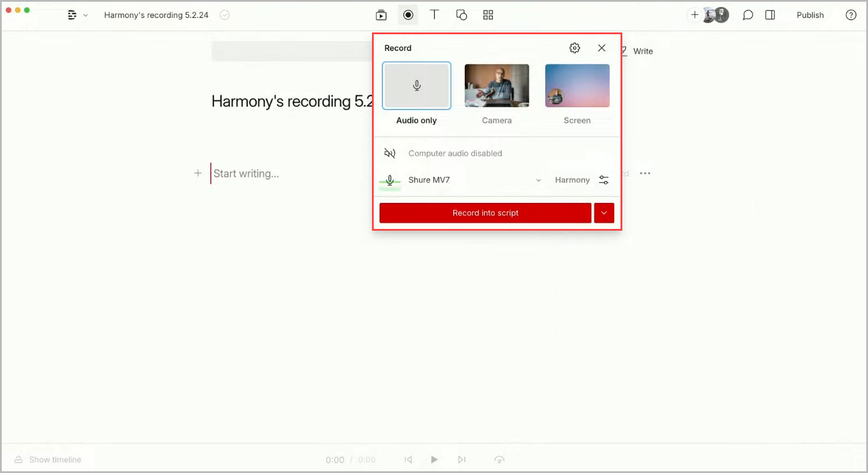
Task: Select Screen recording mode
Action: tap(577, 85)
